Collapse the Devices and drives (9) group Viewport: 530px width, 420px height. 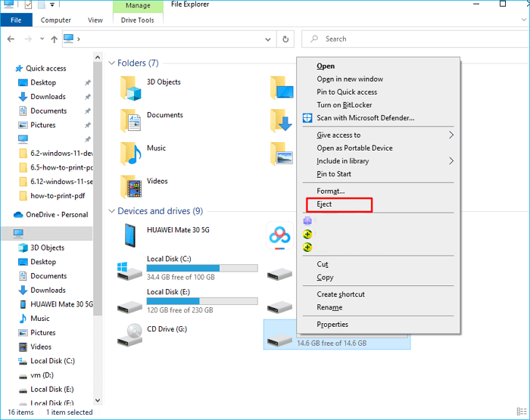tap(111, 211)
